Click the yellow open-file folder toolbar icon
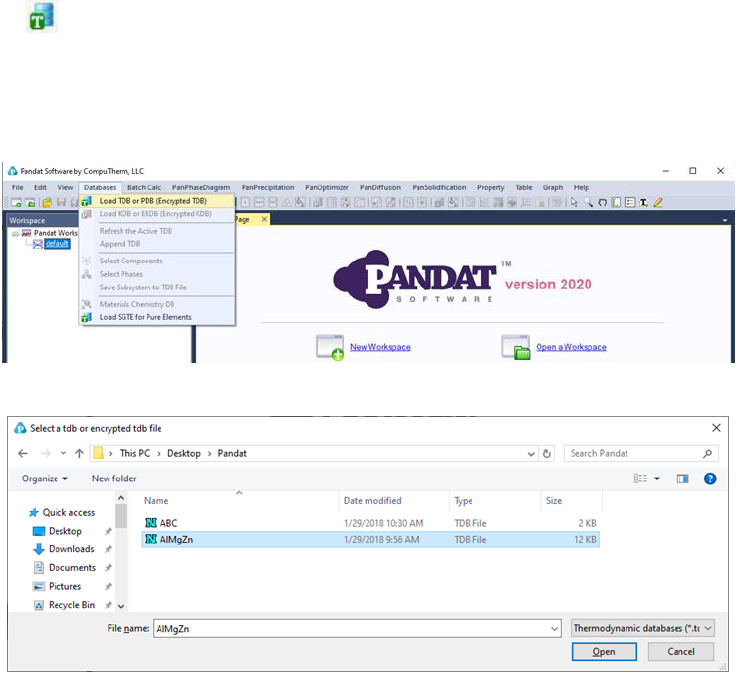This screenshot has height=673, width=736. [x=46, y=202]
